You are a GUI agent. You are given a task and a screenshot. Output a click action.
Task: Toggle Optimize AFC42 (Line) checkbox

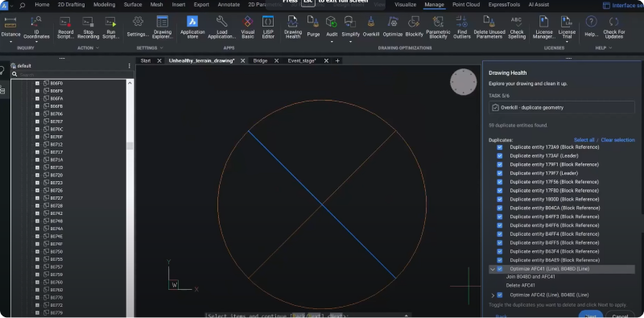[x=499, y=295]
